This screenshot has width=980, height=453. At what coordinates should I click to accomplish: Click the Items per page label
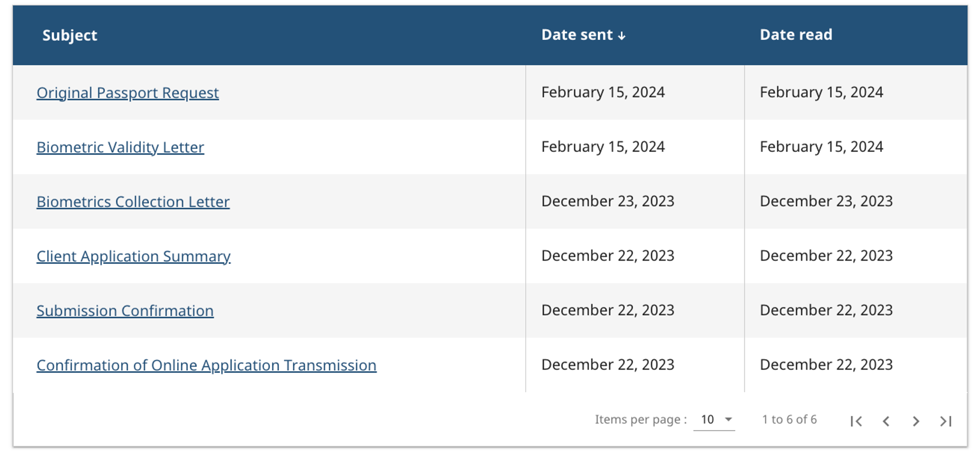(640, 420)
